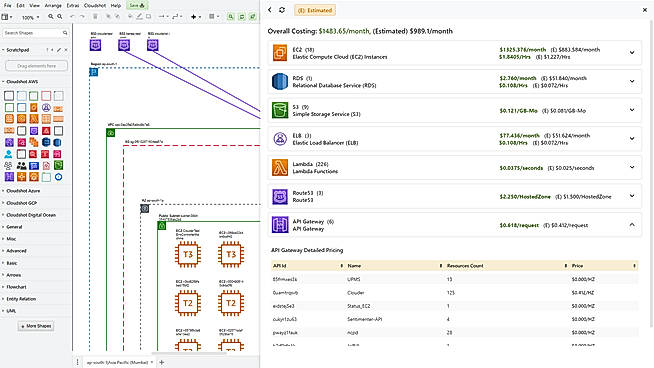Expand the Flowchart shapes section

point(16,287)
